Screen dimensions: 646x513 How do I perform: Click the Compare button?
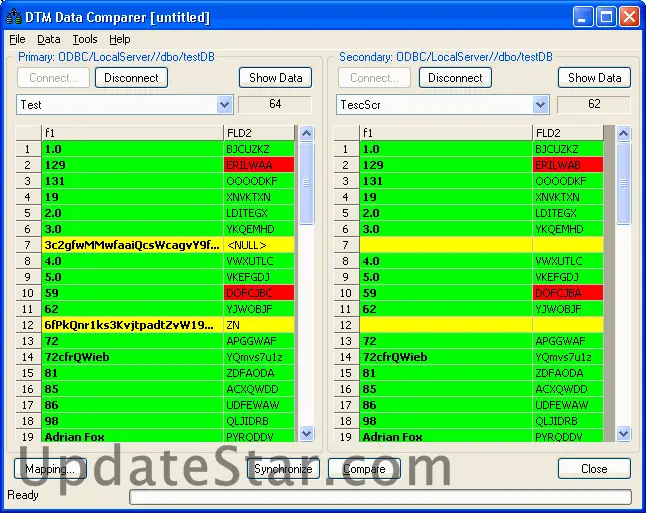(x=364, y=469)
